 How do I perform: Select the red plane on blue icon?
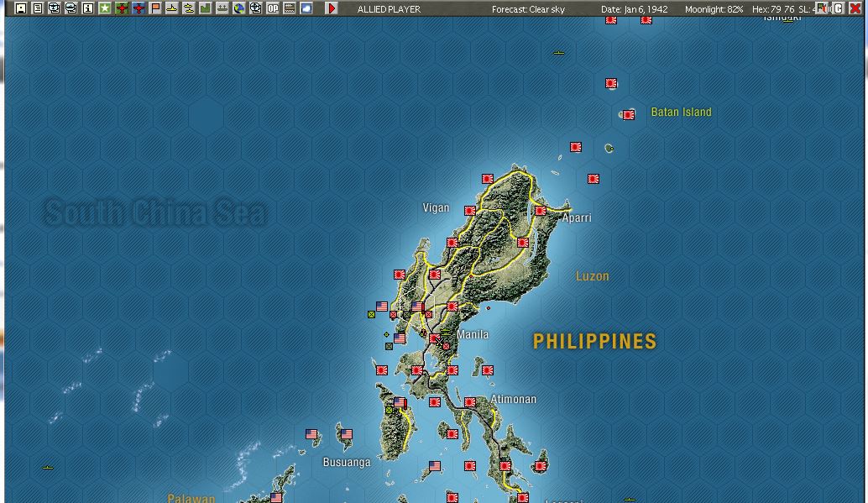[139, 8]
